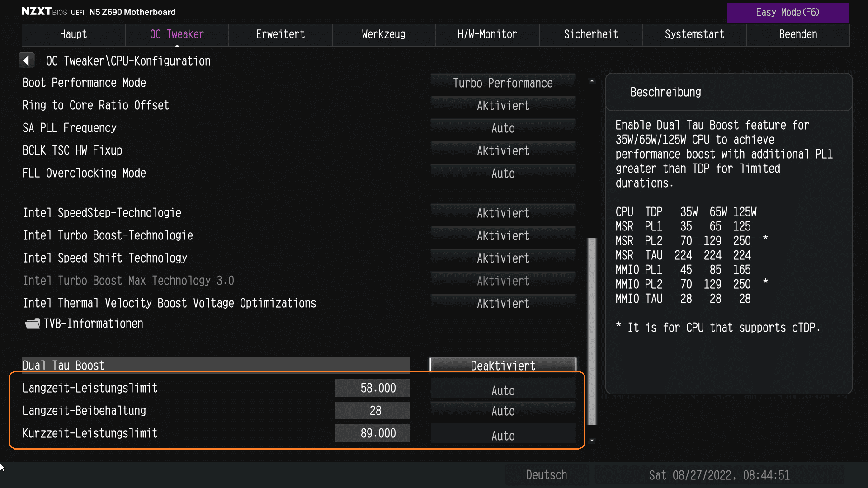The height and width of the screenshot is (488, 868).
Task: Edit Langzeit-Beibehaltung Auto field
Action: (x=503, y=411)
